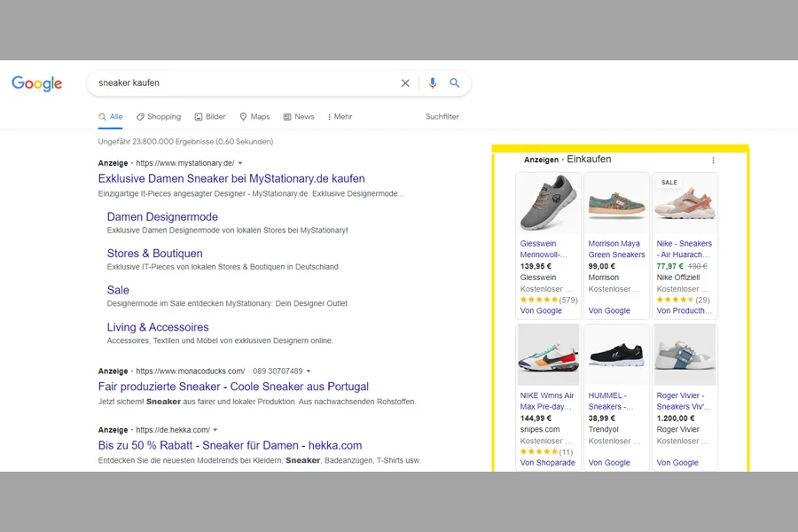Open 'Fair produzierte Sneaker' ad link
The image size is (798, 532).
click(x=233, y=387)
